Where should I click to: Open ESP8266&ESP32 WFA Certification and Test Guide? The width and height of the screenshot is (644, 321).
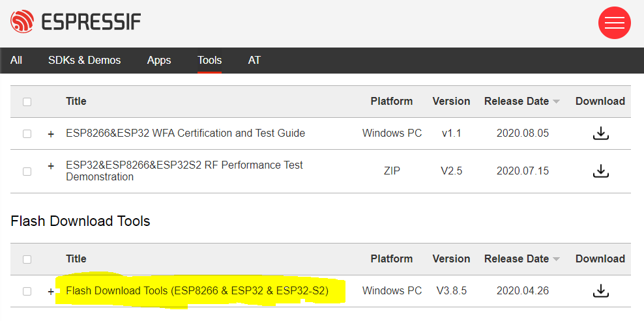(185, 133)
